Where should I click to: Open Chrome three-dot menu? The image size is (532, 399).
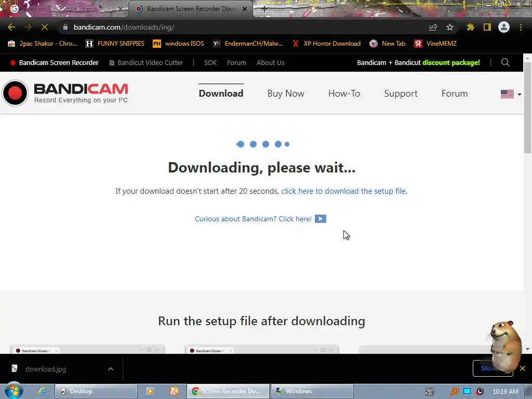pyautogui.click(x=521, y=27)
